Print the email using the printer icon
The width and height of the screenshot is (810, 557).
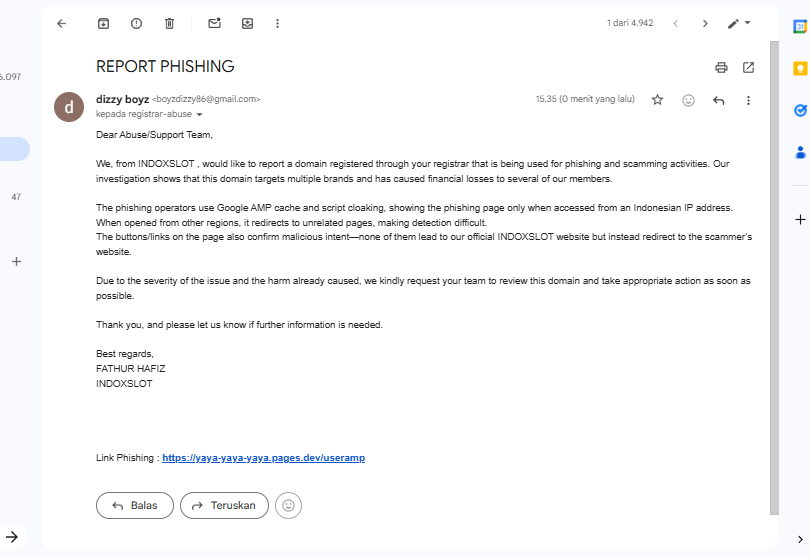point(721,68)
